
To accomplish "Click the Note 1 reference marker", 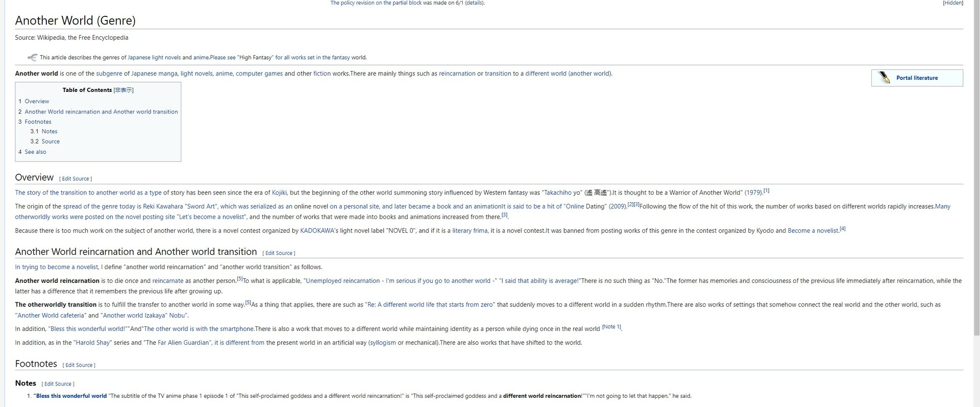I will pos(611,327).
